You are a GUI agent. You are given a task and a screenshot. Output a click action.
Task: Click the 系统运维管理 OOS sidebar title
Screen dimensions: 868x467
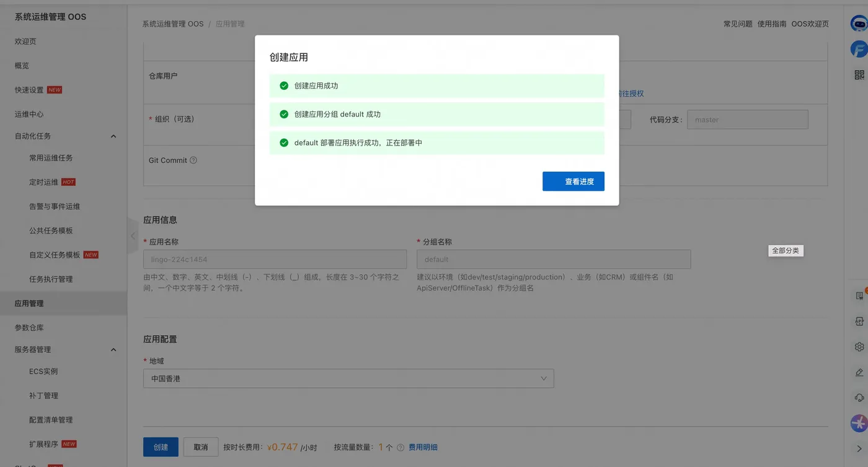click(50, 17)
